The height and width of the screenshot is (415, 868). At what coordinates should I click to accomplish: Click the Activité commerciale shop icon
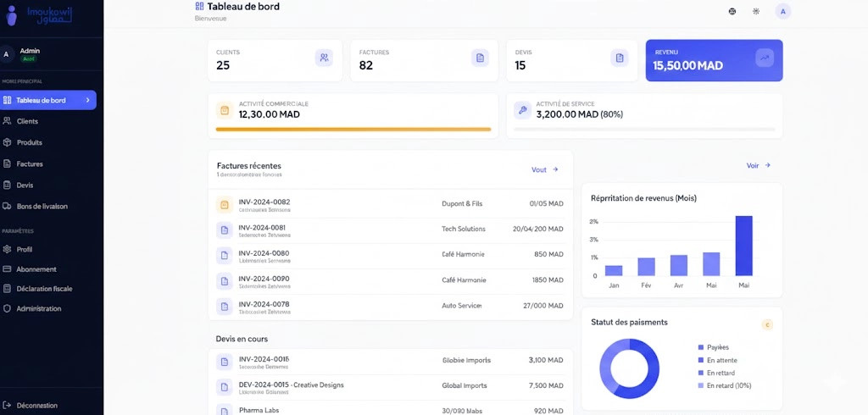tap(225, 110)
